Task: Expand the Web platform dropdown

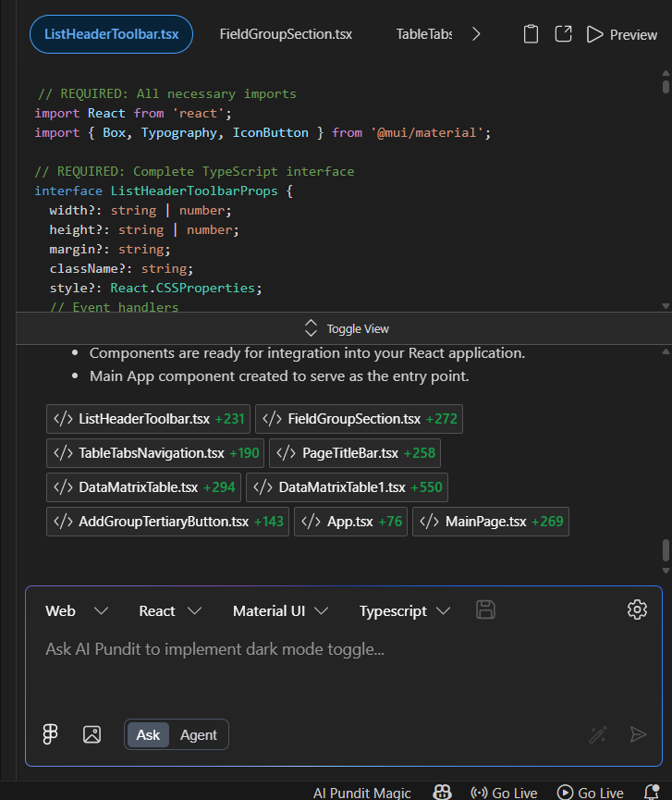Action: pyautogui.click(x=77, y=610)
